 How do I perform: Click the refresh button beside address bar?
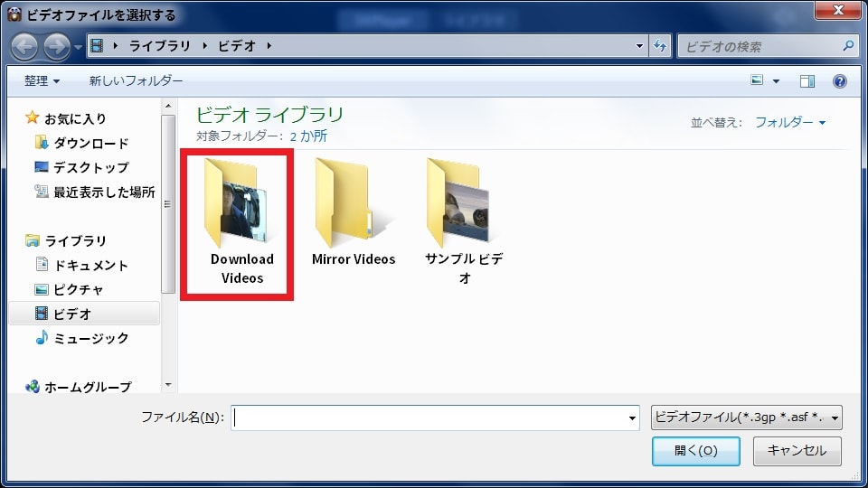click(x=660, y=46)
